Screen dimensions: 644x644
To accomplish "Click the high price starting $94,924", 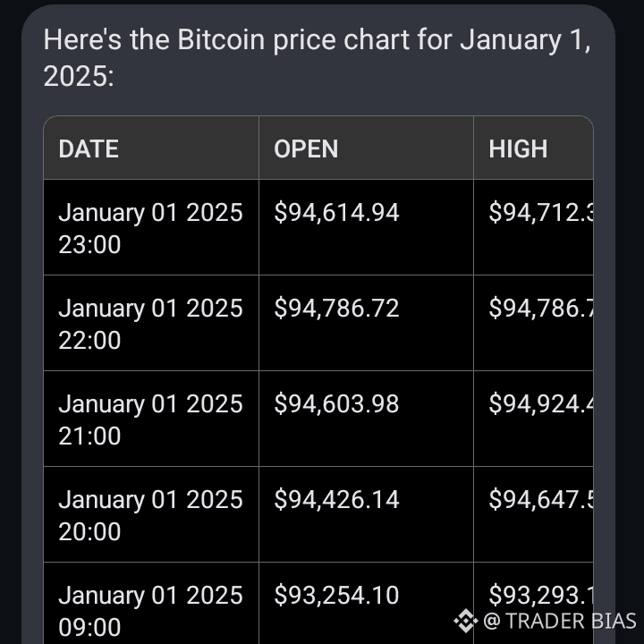I will click(541, 404).
